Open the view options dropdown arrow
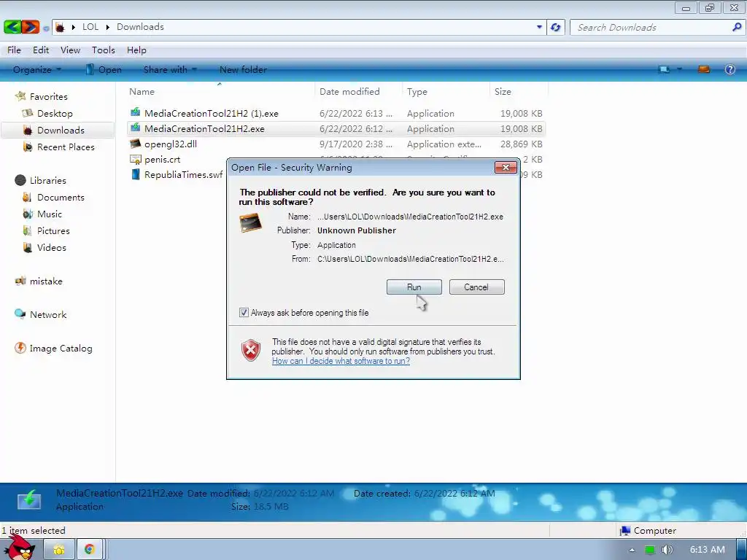 (679, 69)
